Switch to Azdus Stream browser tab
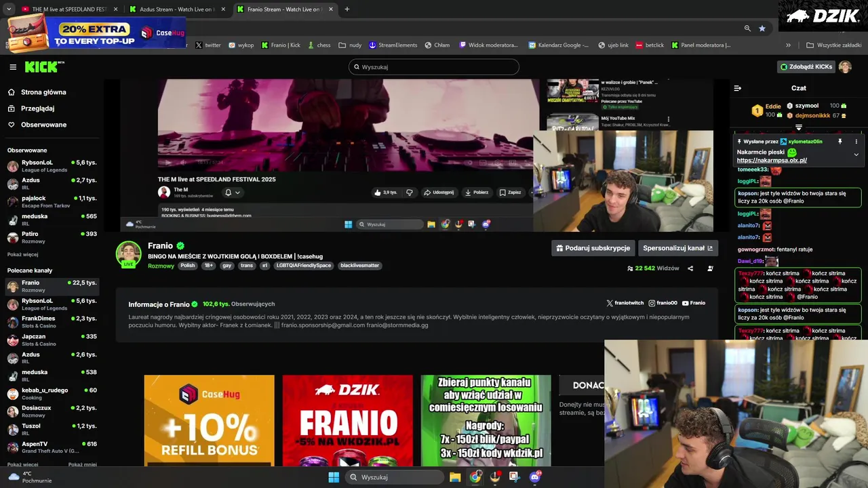Viewport: 868px width, 488px height. pos(176,9)
